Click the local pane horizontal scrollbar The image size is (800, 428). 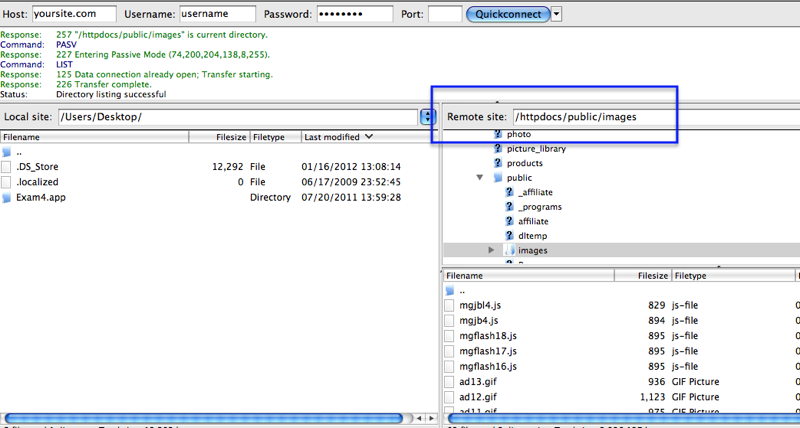204,418
